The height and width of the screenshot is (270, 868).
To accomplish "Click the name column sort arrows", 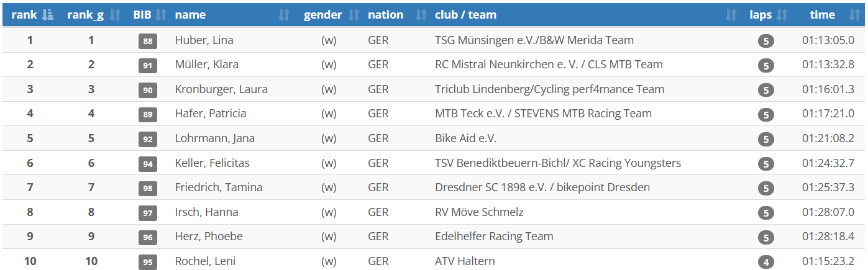I will [x=284, y=15].
